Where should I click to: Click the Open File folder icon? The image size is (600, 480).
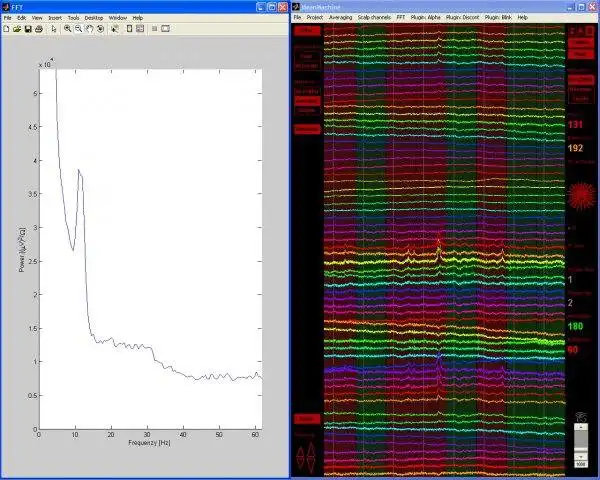(x=17, y=29)
